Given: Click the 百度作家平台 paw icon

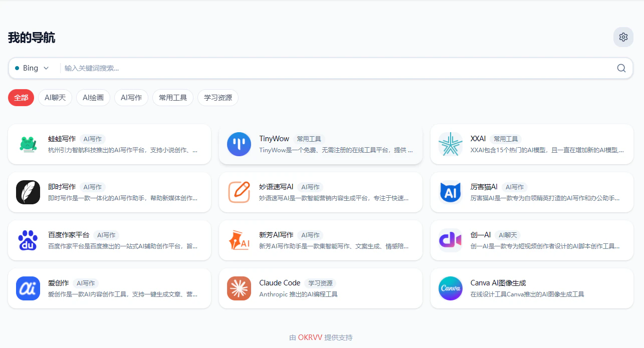Looking at the screenshot, I should [28, 240].
